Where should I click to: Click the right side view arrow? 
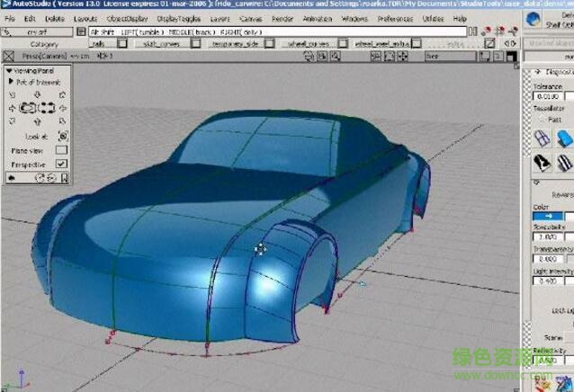[63, 108]
